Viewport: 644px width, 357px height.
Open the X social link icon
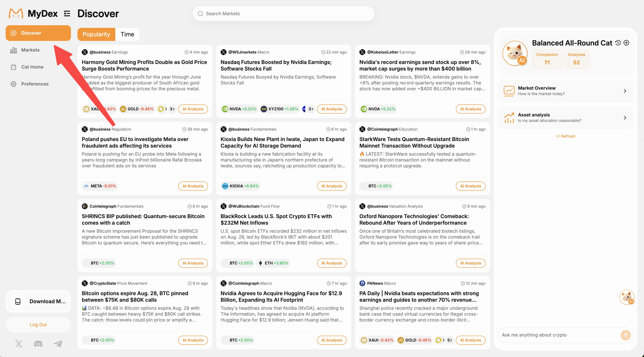click(19, 344)
